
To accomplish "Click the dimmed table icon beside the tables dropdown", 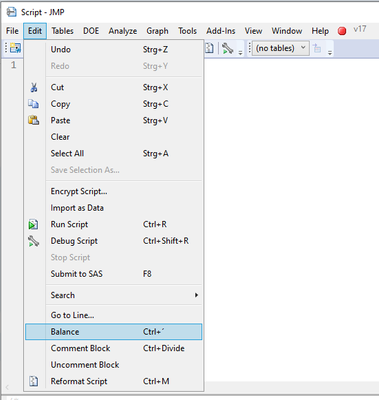I will point(317,48).
